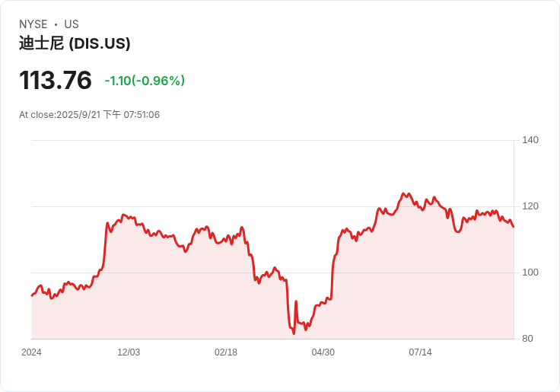Click the 113.76 current price

[x=56, y=80]
